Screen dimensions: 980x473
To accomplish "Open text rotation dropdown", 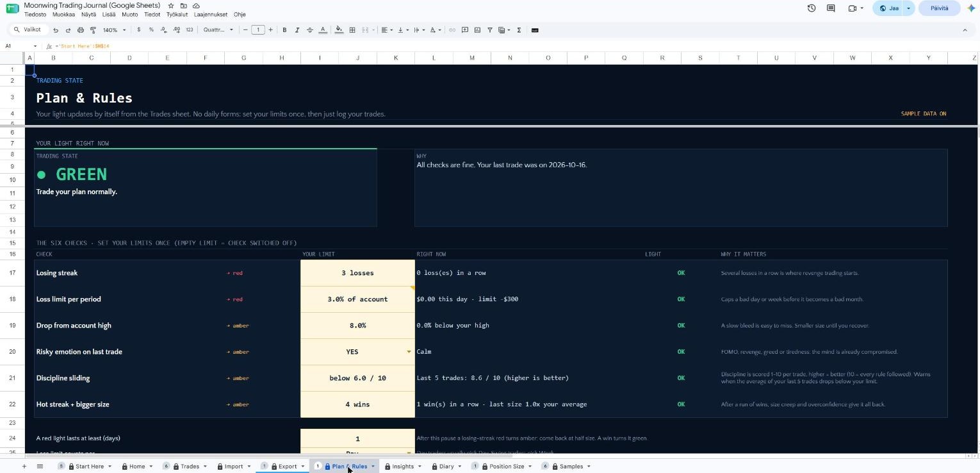I will tap(435, 30).
